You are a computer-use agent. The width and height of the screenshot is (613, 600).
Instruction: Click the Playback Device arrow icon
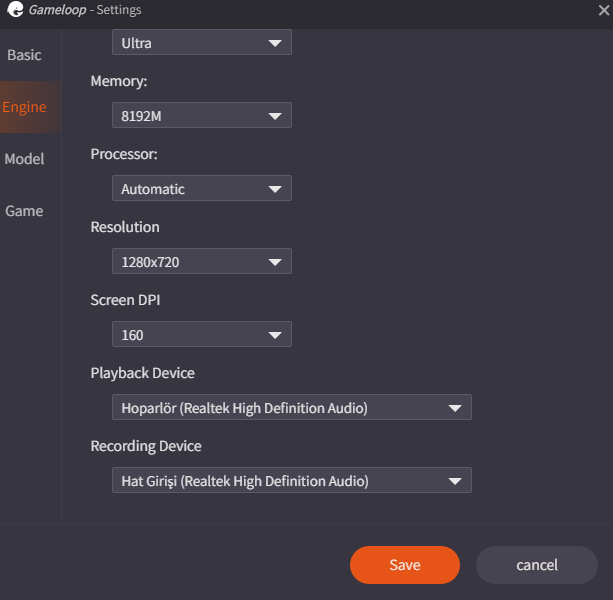(455, 409)
